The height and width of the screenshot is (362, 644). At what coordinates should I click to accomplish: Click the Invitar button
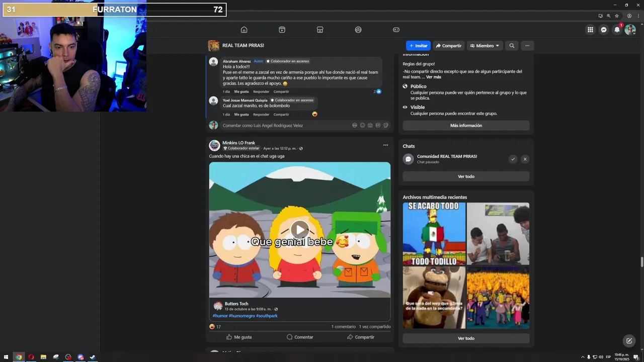418,46
